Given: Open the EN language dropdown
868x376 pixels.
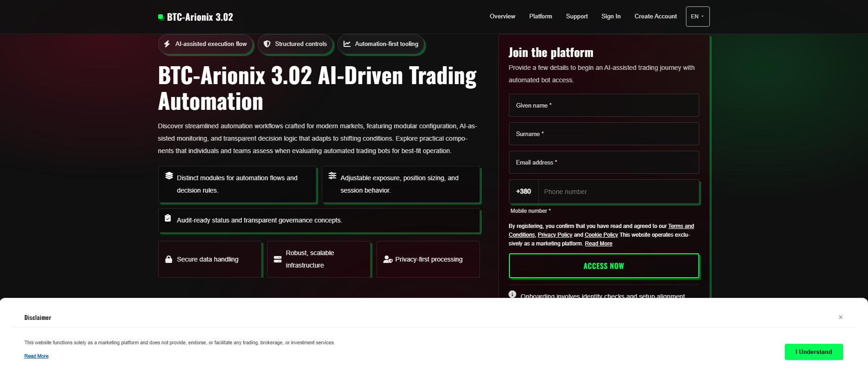Looking at the screenshot, I should pos(697,17).
